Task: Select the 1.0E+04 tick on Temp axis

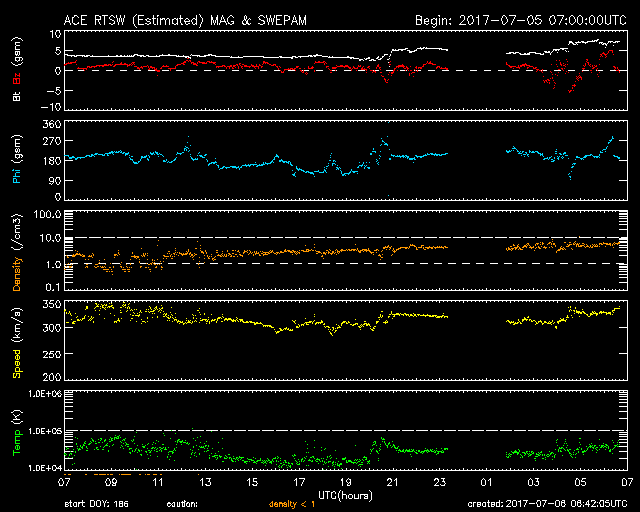Action: 45,467
